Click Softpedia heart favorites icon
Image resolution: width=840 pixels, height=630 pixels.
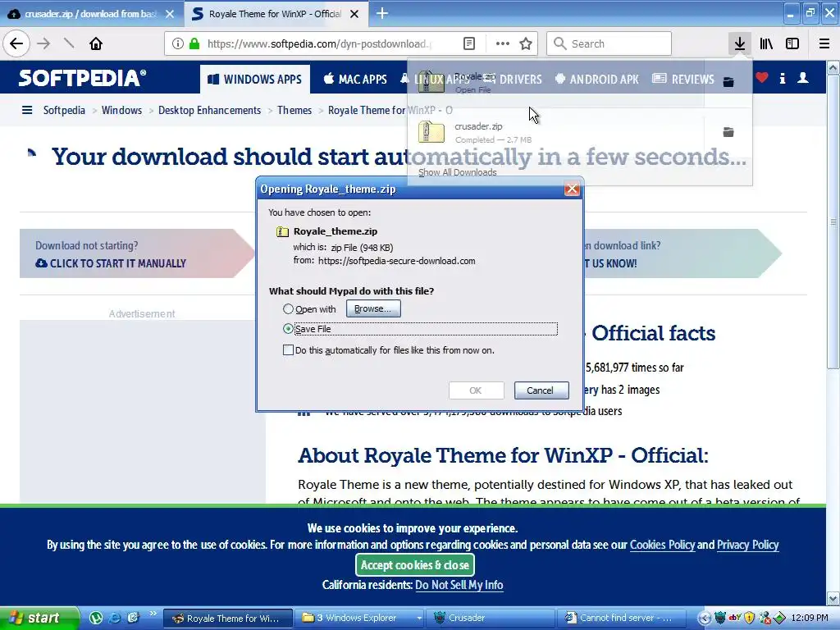coord(762,78)
